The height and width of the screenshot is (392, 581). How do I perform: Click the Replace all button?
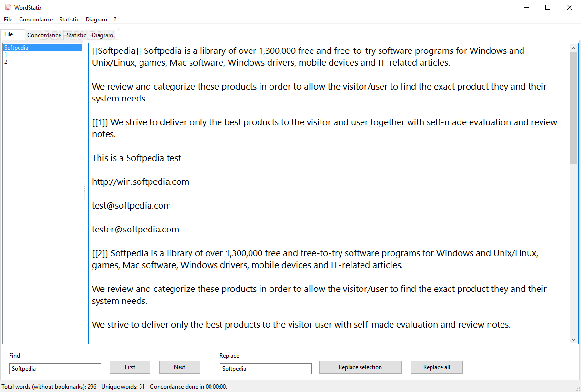coord(437,367)
